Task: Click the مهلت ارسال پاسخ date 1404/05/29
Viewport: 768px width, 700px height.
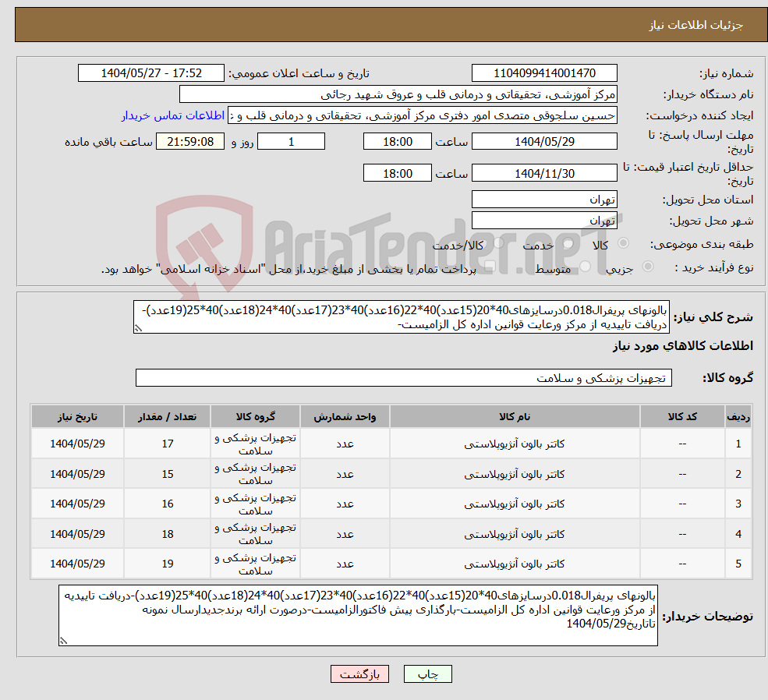Action: pyautogui.click(x=543, y=141)
